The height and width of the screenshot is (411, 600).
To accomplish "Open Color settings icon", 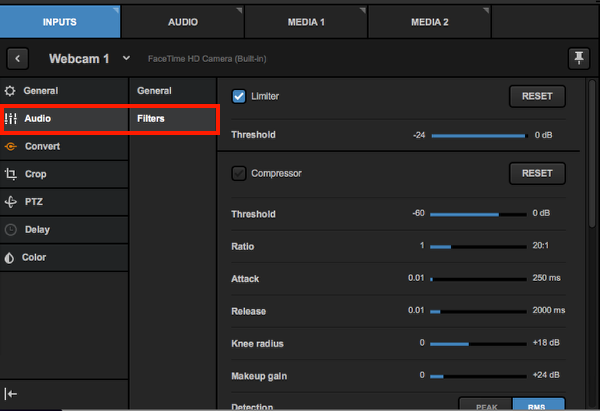I will click(x=11, y=257).
